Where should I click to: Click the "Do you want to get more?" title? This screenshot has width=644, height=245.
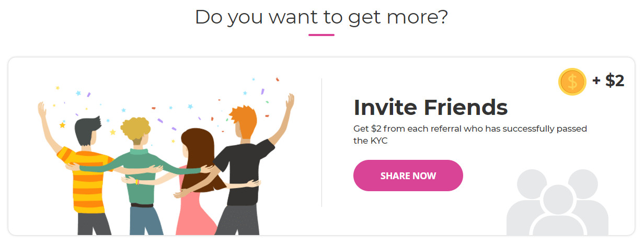click(321, 17)
